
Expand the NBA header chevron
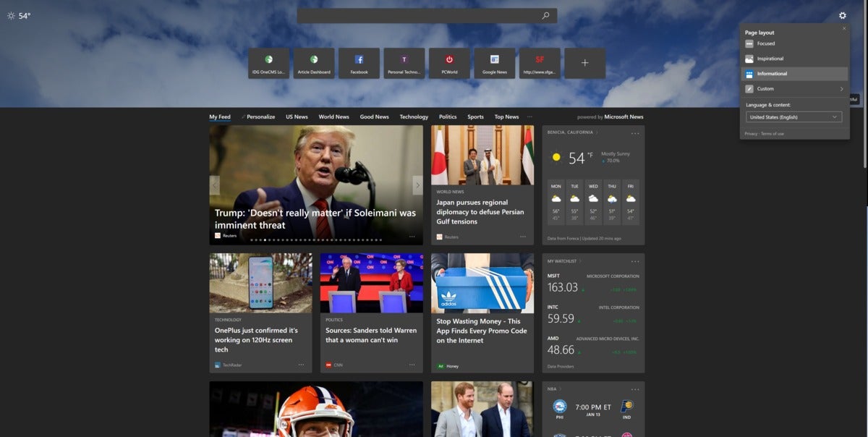pyautogui.click(x=561, y=389)
